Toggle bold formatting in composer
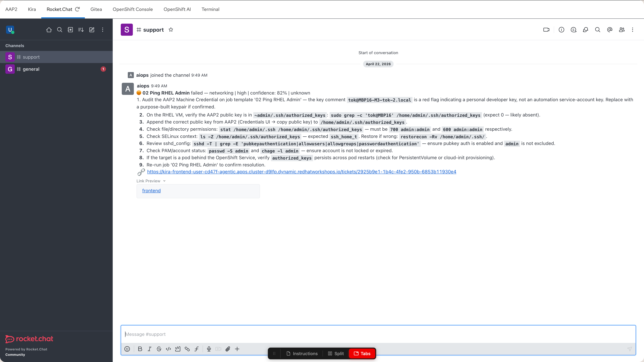644x362 pixels. [x=140, y=349]
